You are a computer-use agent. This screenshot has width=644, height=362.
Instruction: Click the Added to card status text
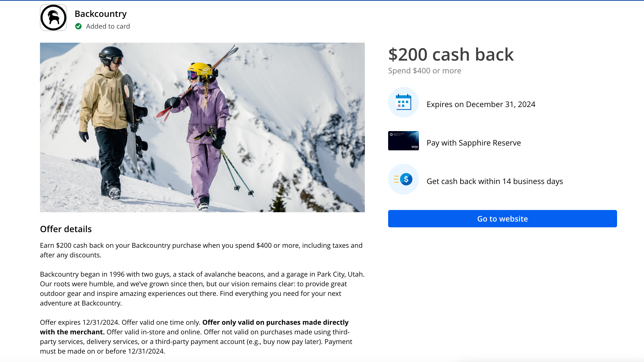[108, 26]
